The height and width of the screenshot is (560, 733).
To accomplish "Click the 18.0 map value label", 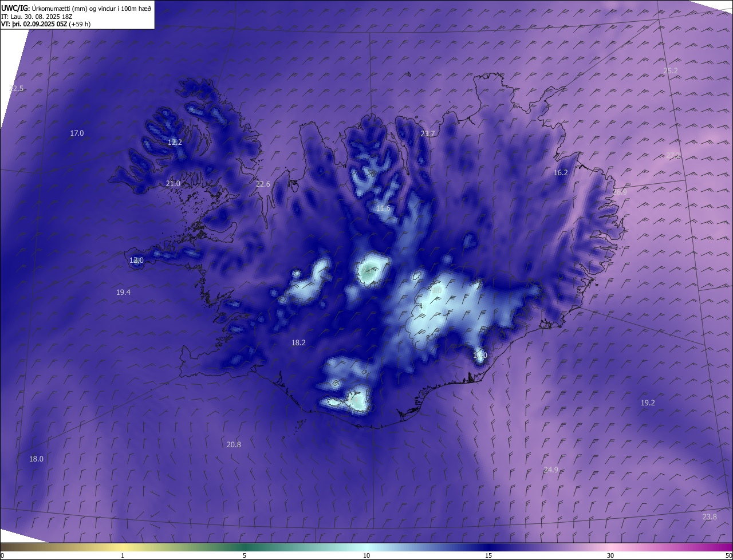I will pyautogui.click(x=36, y=459).
